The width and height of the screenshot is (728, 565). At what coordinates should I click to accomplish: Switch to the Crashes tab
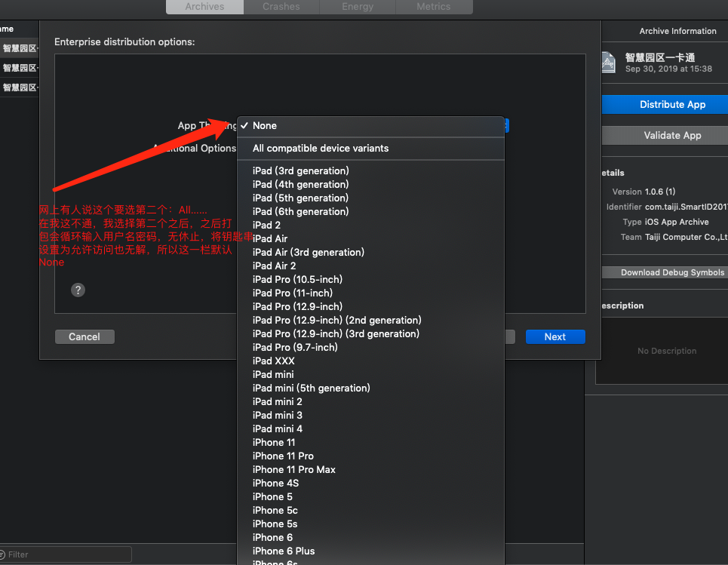281,7
